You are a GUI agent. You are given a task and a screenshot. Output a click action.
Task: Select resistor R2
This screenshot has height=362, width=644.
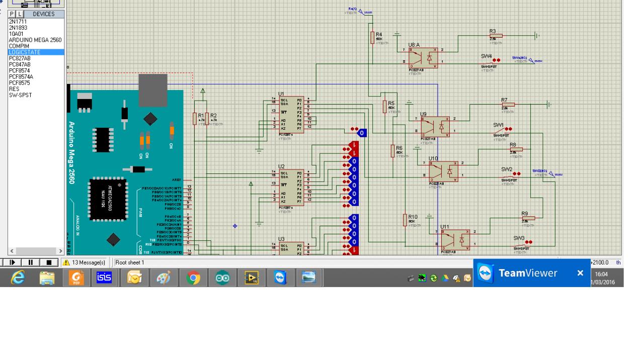[207, 119]
